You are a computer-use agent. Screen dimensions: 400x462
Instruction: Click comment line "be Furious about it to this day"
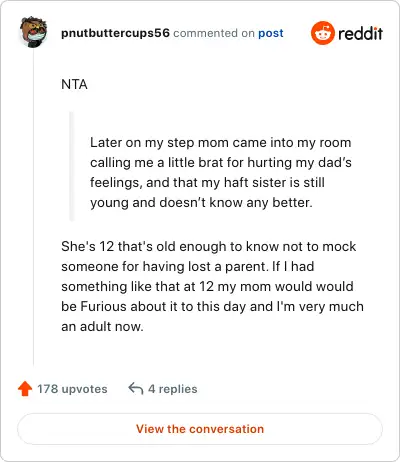(212, 307)
